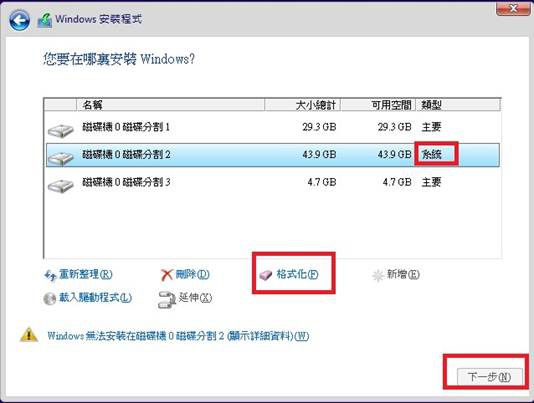Click the 重新整理(R) link
Screen dimensions: 534x403
(86, 274)
